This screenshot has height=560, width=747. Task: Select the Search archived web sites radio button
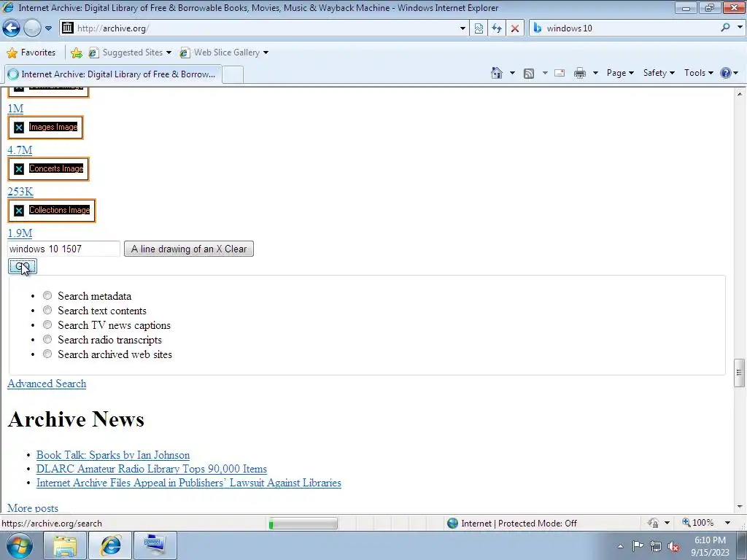[47, 354]
